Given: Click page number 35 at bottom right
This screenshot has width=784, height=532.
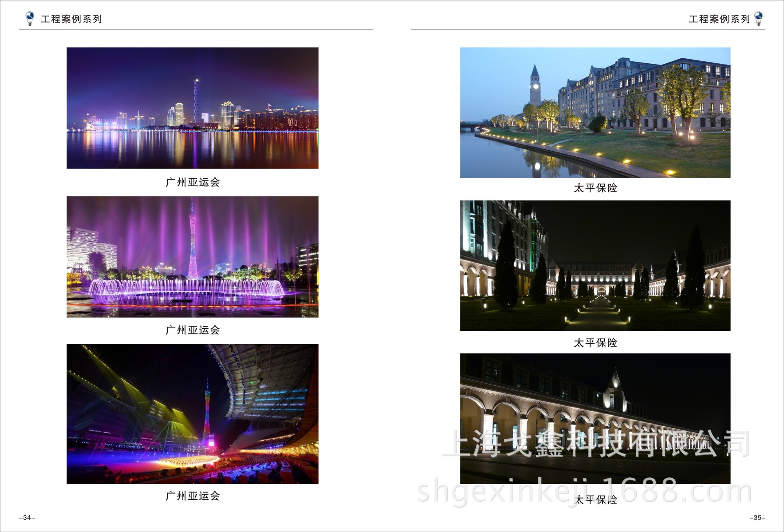Looking at the screenshot, I should click(757, 518).
